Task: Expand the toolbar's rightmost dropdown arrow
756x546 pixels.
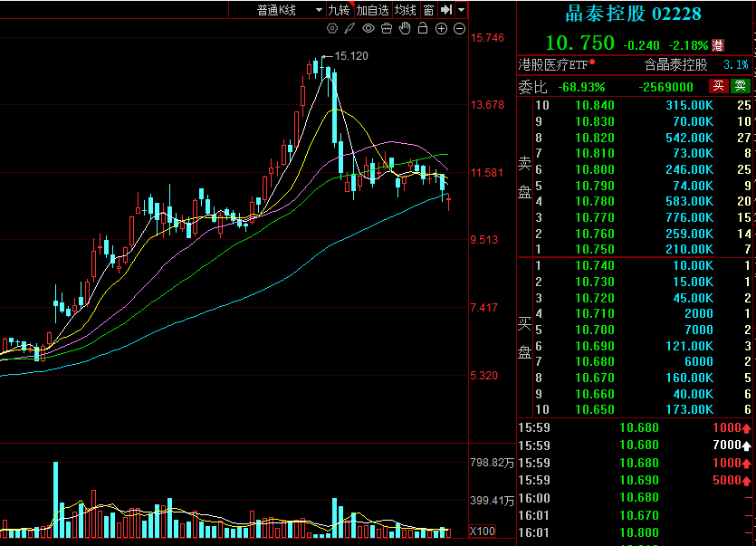Action: point(462,10)
